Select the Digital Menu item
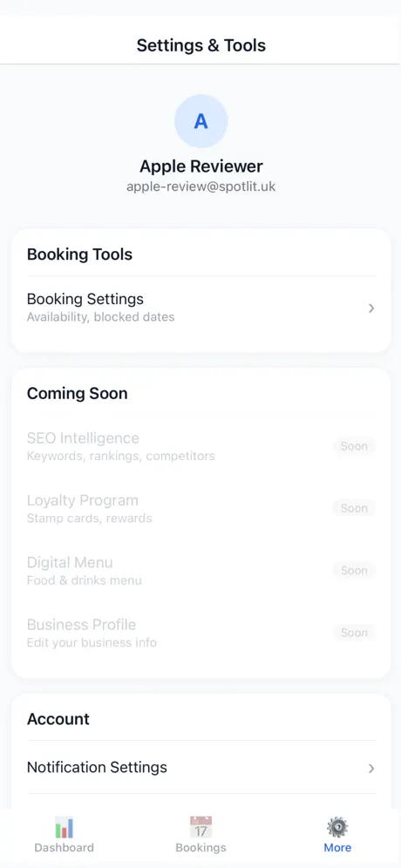401x868 pixels. click(x=201, y=571)
